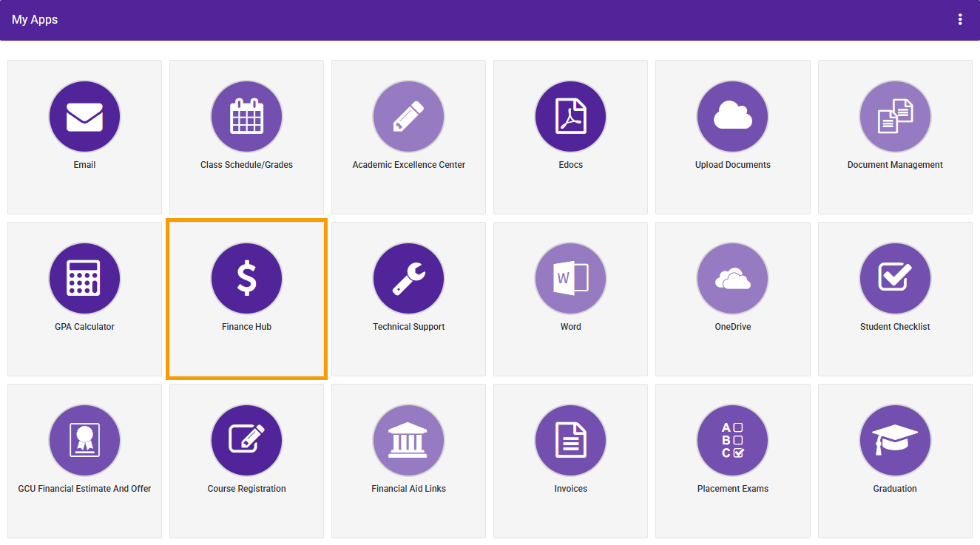This screenshot has width=980, height=545.
Task: Open Class Schedule/Grades calendar icon
Action: coord(246,117)
